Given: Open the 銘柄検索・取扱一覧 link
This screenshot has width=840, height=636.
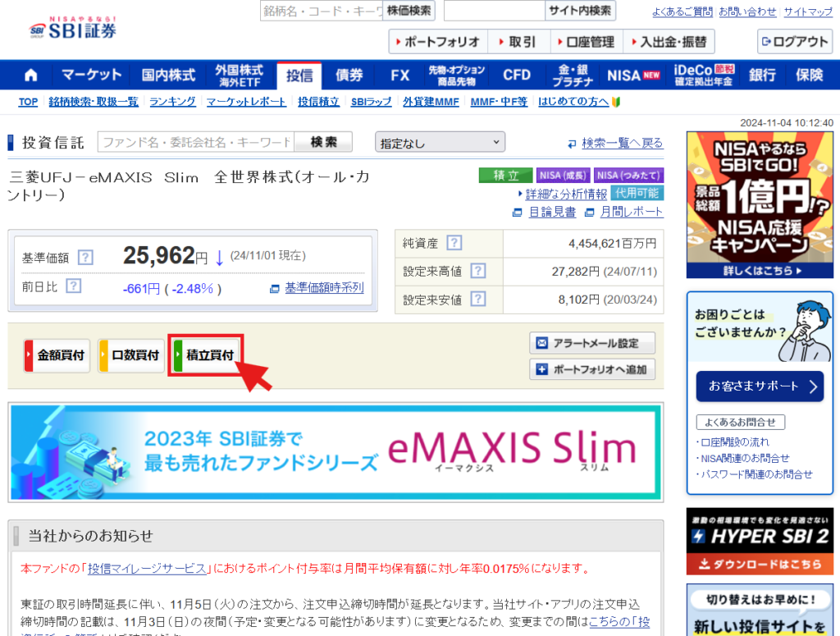Looking at the screenshot, I should (x=94, y=101).
